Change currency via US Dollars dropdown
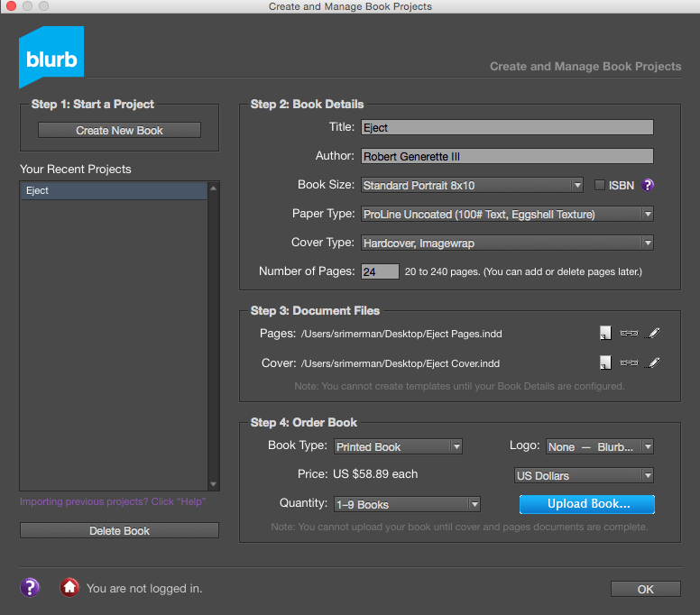The image size is (700, 615). [x=584, y=475]
